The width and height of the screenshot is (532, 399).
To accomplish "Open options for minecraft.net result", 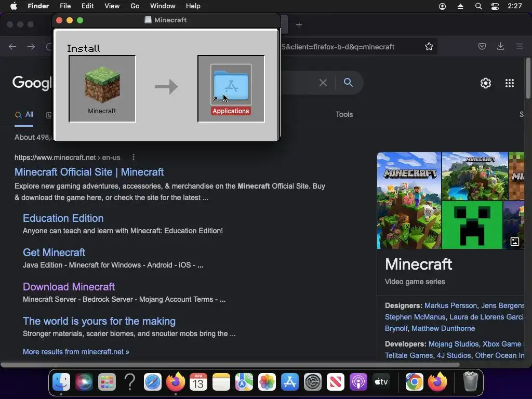I will click(134, 157).
